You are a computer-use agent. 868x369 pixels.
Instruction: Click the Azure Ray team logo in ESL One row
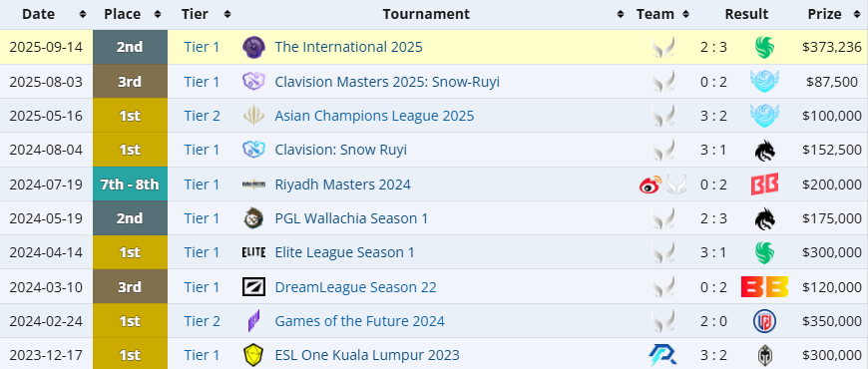click(x=662, y=355)
